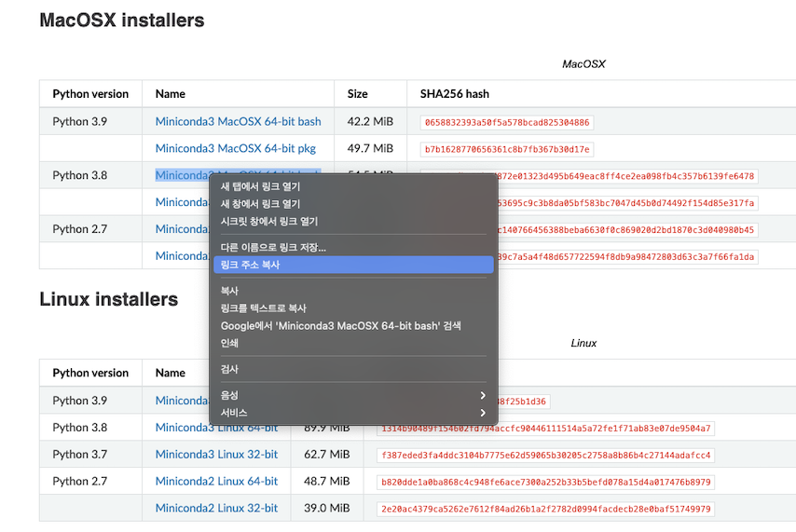Click the 42.2 MiB size cell
Screen dimensions: 796x532
tap(370, 121)
